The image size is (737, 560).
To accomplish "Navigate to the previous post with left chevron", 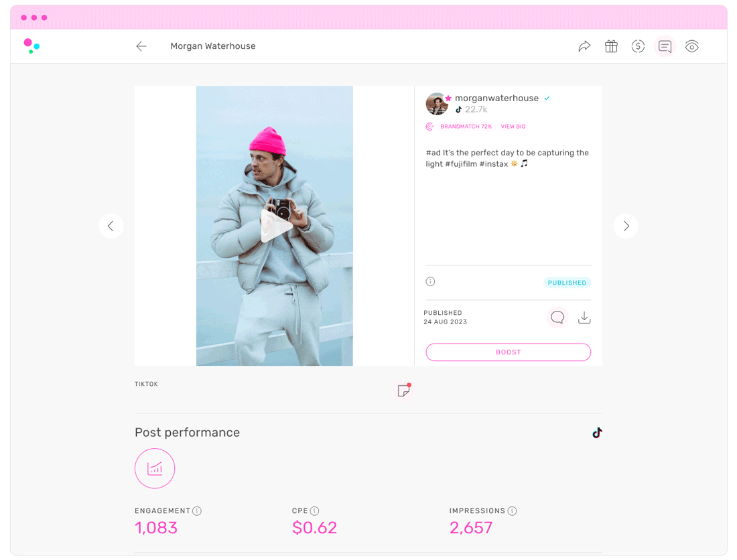I will (x=111, y=226).
